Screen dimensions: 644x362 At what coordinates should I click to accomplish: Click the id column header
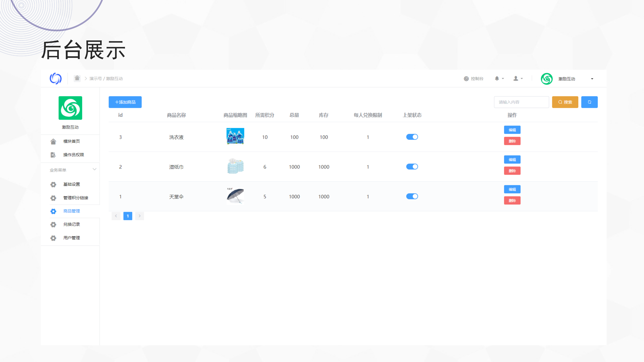[x=120, y=115]
